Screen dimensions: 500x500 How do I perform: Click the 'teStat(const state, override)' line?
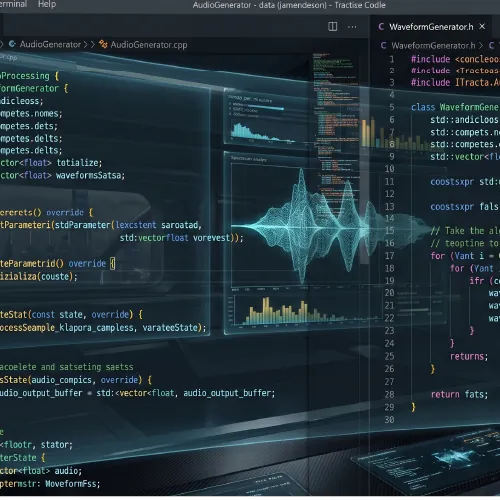click(71, 315)
